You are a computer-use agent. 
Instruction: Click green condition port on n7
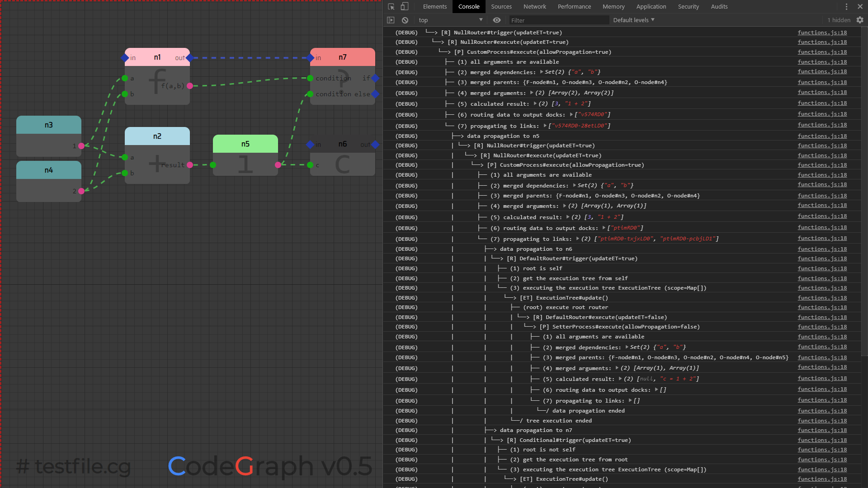[310, 78]
